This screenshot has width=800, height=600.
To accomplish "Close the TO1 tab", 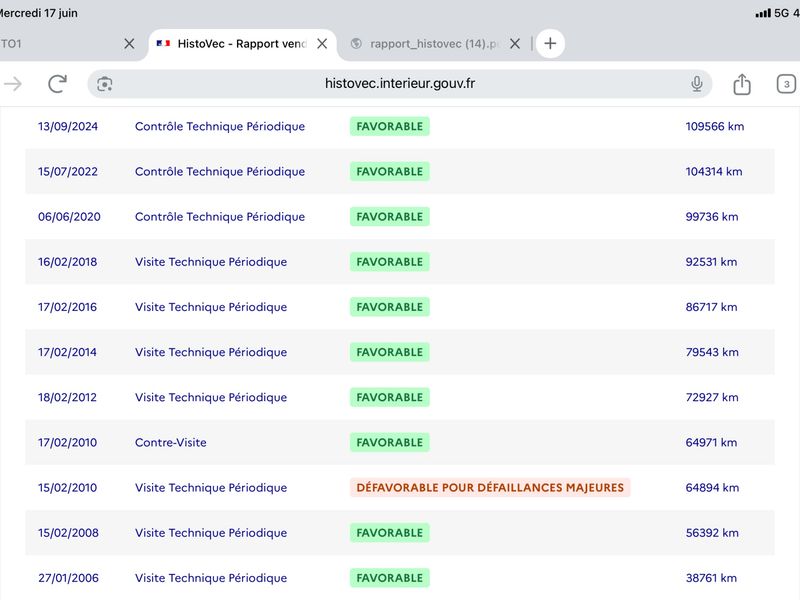I will coord(130,44).
